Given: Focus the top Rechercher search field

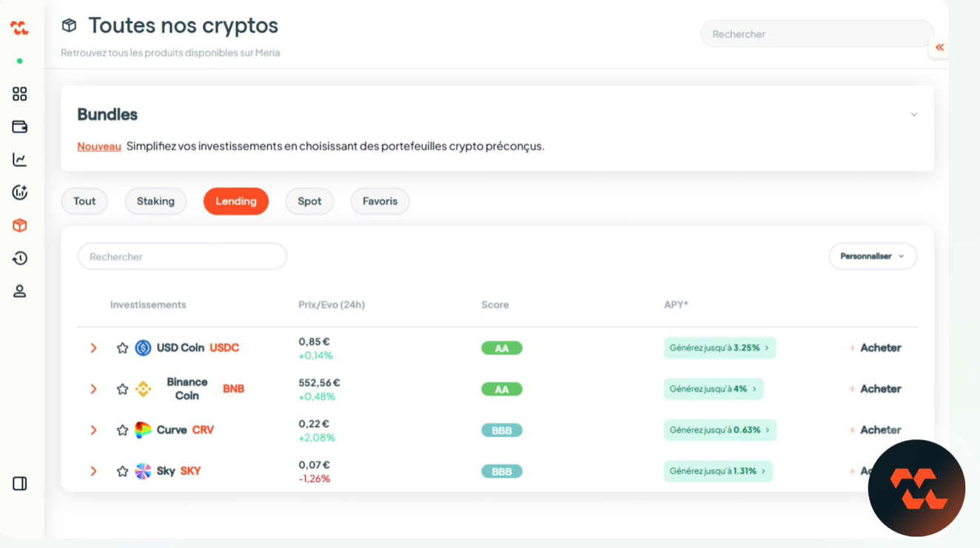Looking at the screenshot, I should [x=817, y=34].
